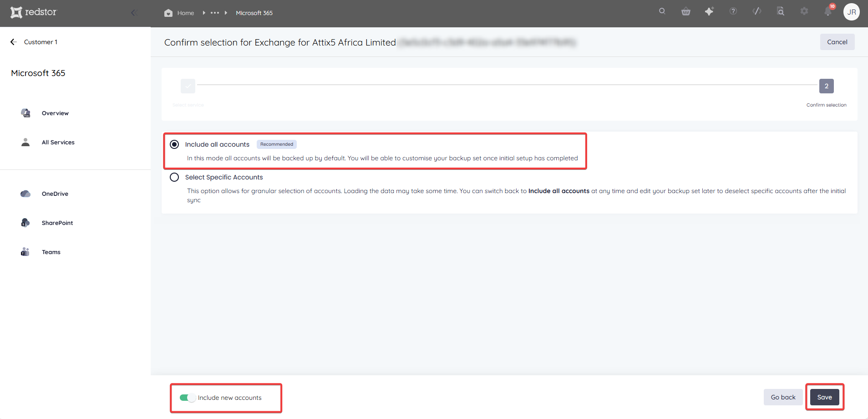The image size is (868, 419).
Task: Click the sparkle AI icon
Action: coord(710,11)
